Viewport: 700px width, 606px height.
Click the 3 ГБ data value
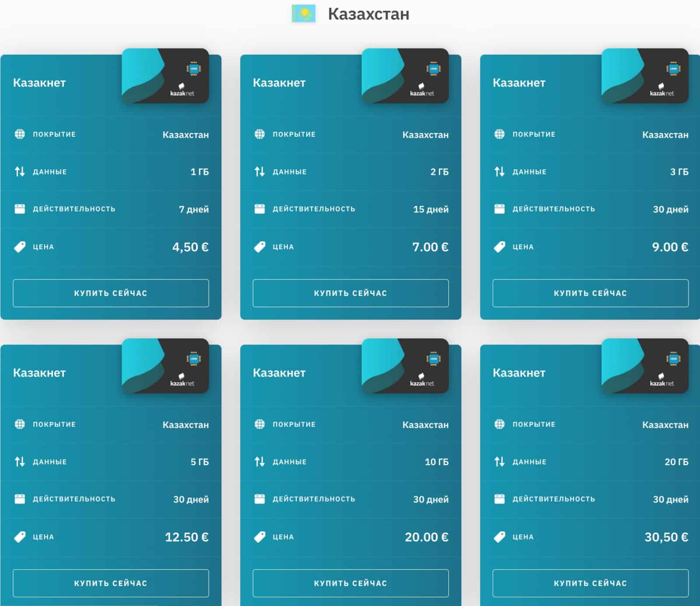coord(679,172)
